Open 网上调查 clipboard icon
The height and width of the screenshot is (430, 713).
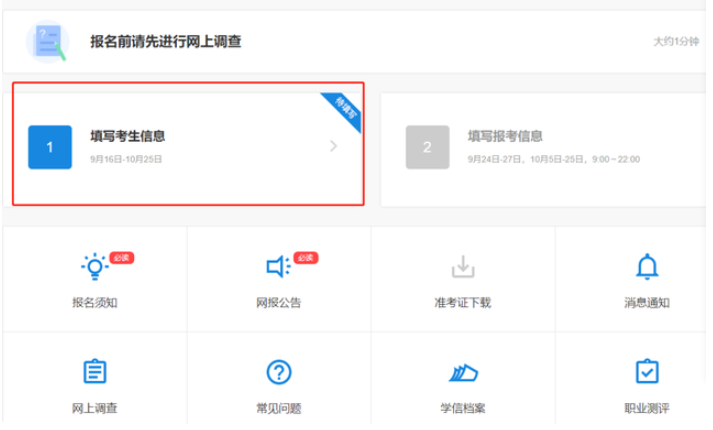tap(95, 371)
